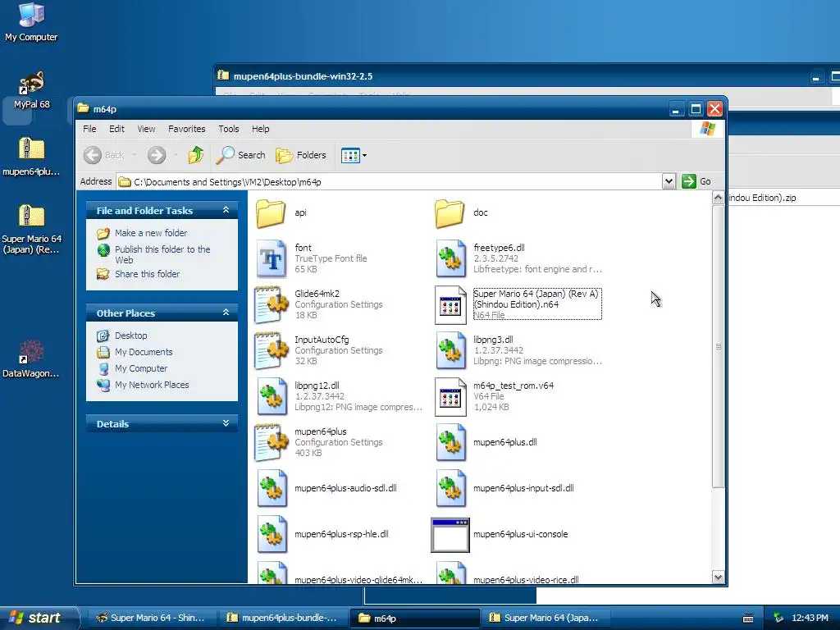Select the mupen64plus-audio-sdl.dll icon

[x=271, y=489]
